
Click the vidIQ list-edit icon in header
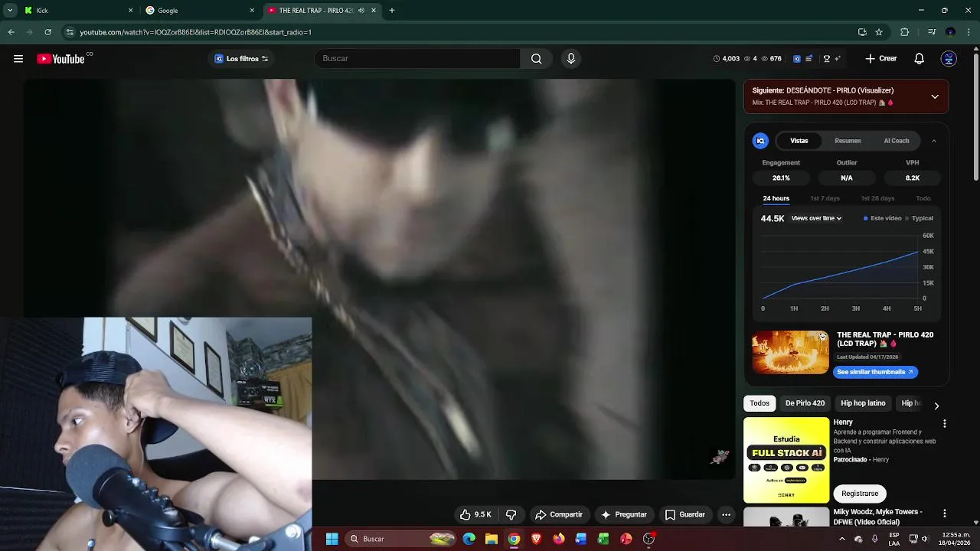coord(809,59)
